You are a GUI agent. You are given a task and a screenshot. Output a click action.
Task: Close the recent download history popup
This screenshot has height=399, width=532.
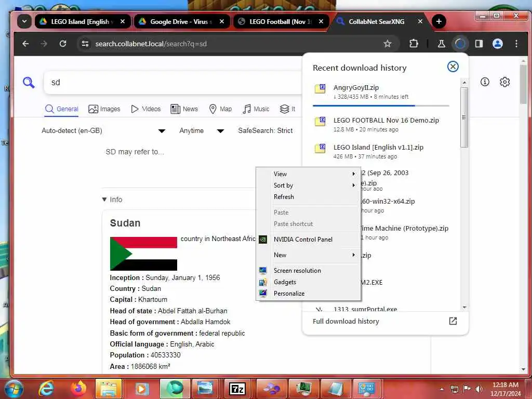tap(453, 66)
